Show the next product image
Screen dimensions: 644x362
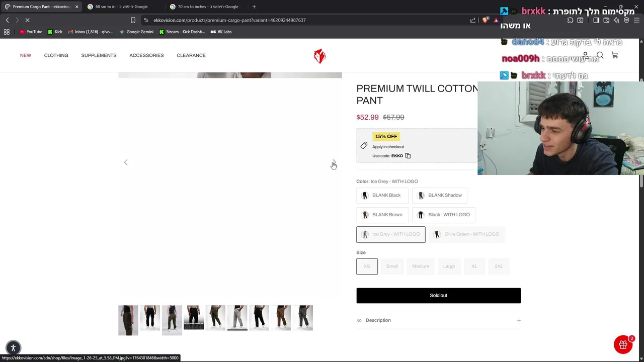[334, 162]
